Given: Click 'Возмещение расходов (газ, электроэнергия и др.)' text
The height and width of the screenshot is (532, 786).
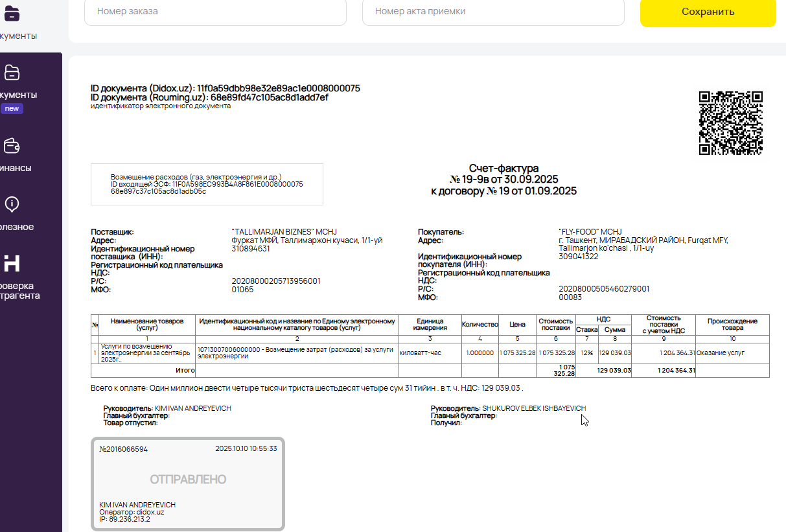Looking at the screenshot, I should click(196, 177).
